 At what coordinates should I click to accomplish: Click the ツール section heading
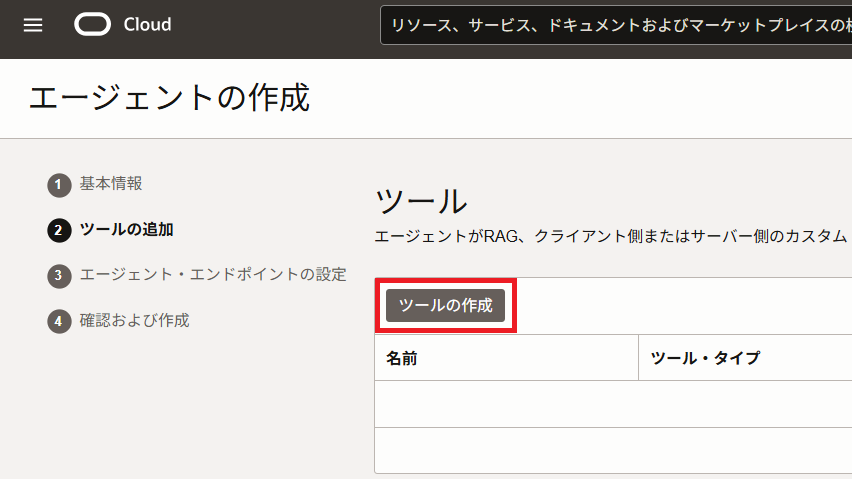point(421,201)
